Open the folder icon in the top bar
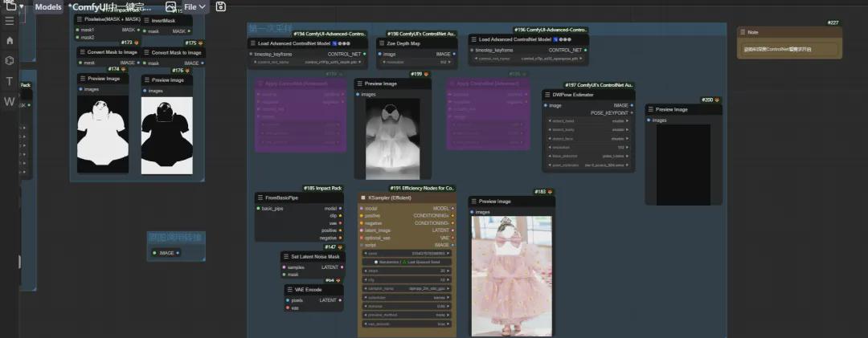The height and width of the screenshot is (338, 868). pyautogui.click(x=11, y=6)
